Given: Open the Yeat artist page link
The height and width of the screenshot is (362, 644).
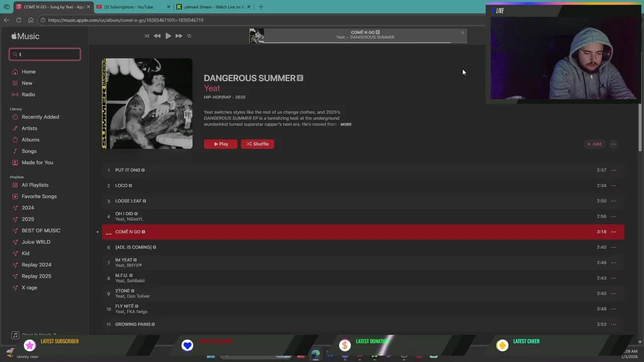Looking at the screenshot, I should click(212, 88).
